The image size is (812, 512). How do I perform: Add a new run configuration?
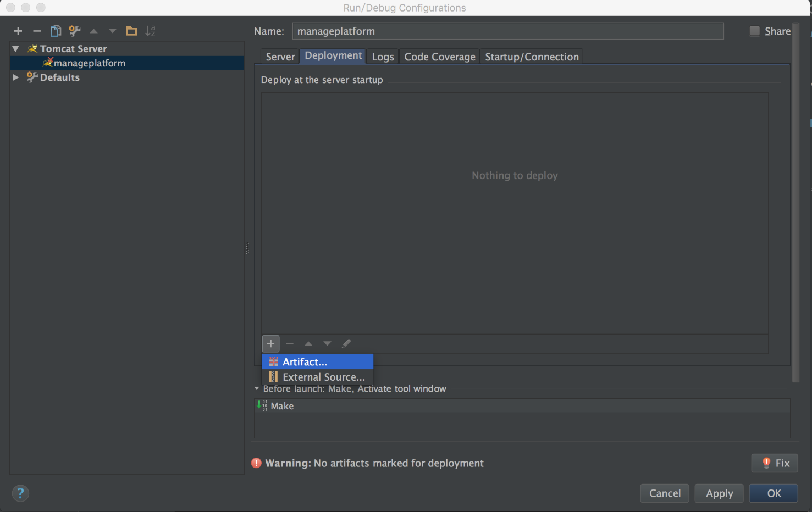(x=18, y=31)
